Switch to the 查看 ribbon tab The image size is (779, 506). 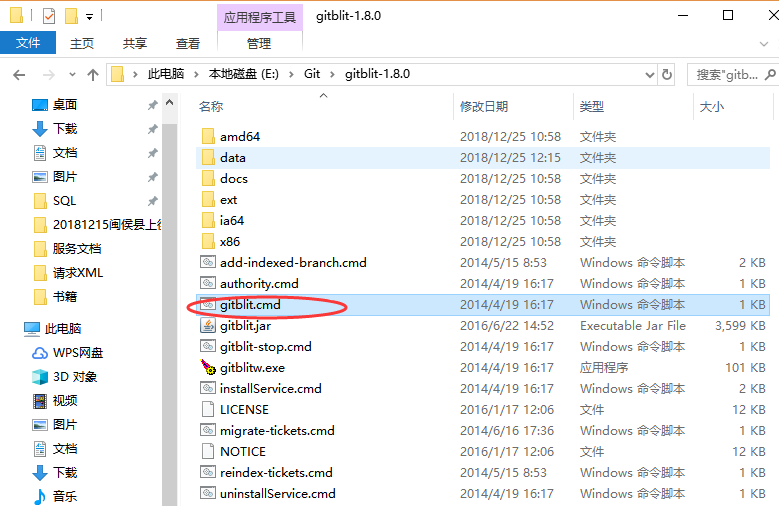coord(188,43)
